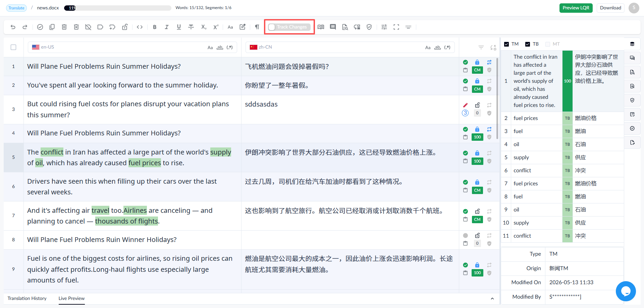The height and width of the screenshot is (308, 644).
Task: Open the user avatar S menu
Action: pos(634,8)
